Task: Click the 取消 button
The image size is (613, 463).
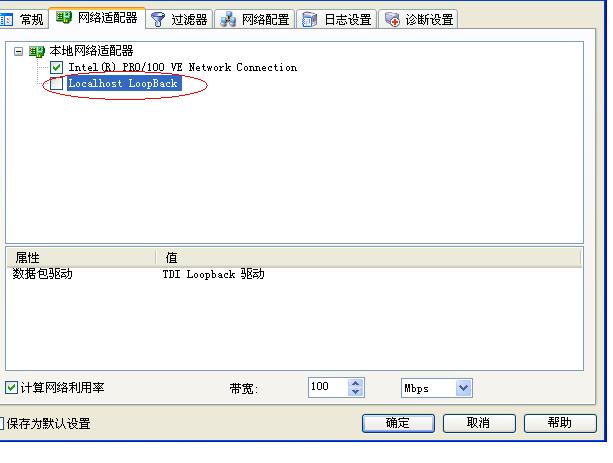Action: pyautogui.click(x=479, y=423)
